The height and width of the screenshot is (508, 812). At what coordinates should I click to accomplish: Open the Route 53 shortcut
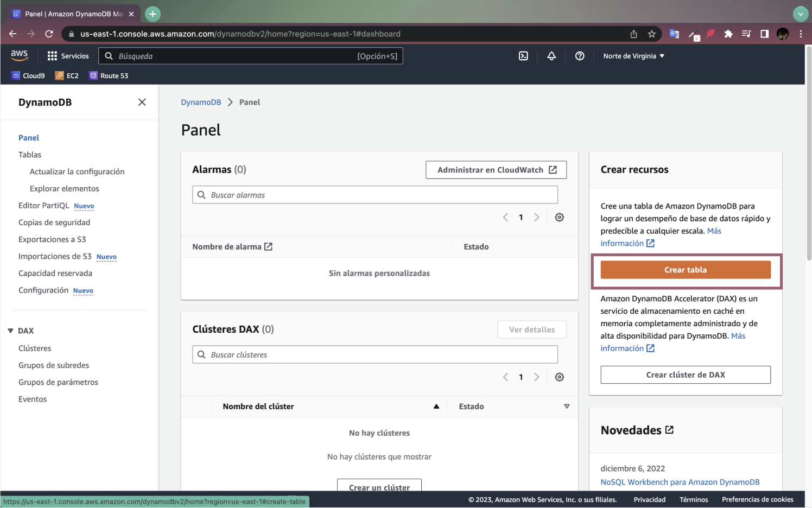109,75
